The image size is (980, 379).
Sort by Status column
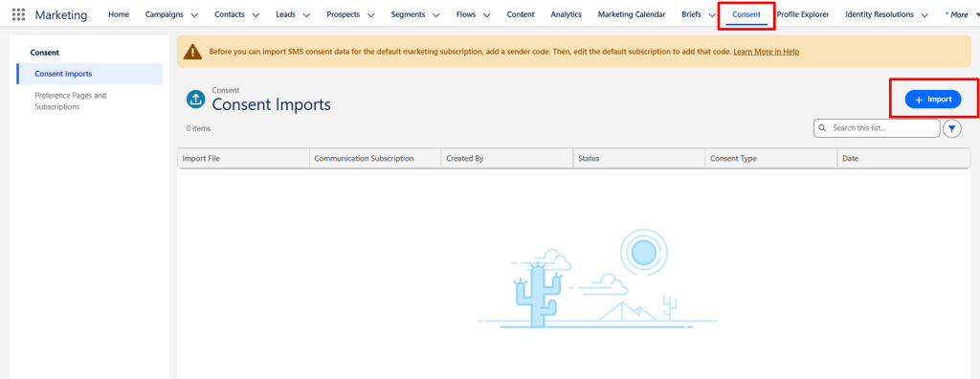[x=638, y=158]
